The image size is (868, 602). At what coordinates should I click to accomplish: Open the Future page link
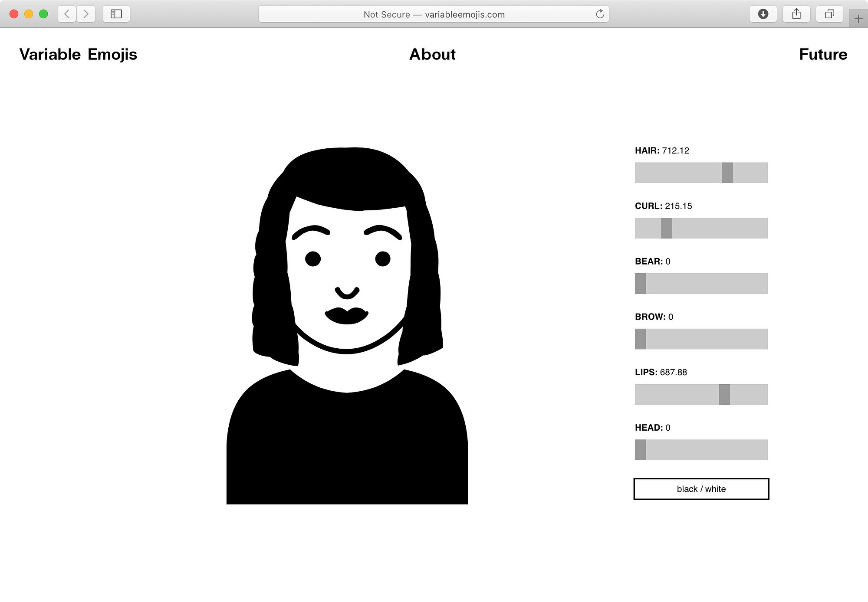[823, 54]
